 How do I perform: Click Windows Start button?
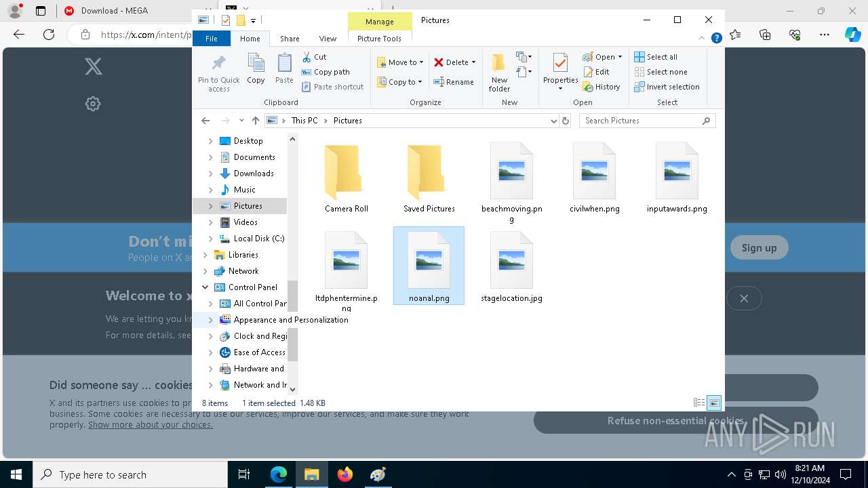(x=16, y=474)
